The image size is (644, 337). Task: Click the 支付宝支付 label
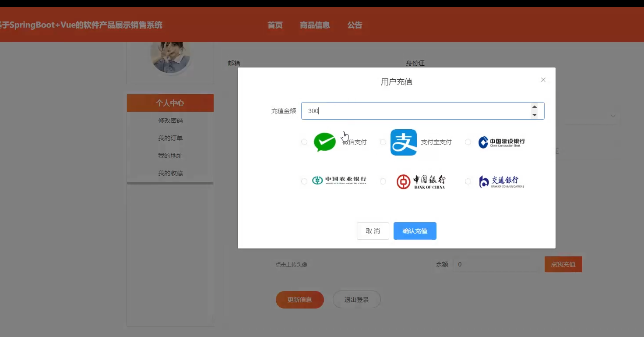point(436,142)
